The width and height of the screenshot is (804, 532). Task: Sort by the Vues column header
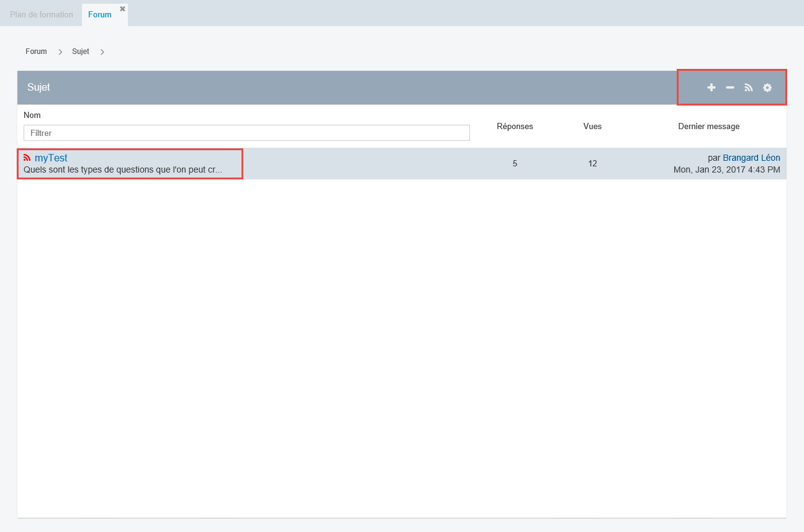[x=592, y=126]
